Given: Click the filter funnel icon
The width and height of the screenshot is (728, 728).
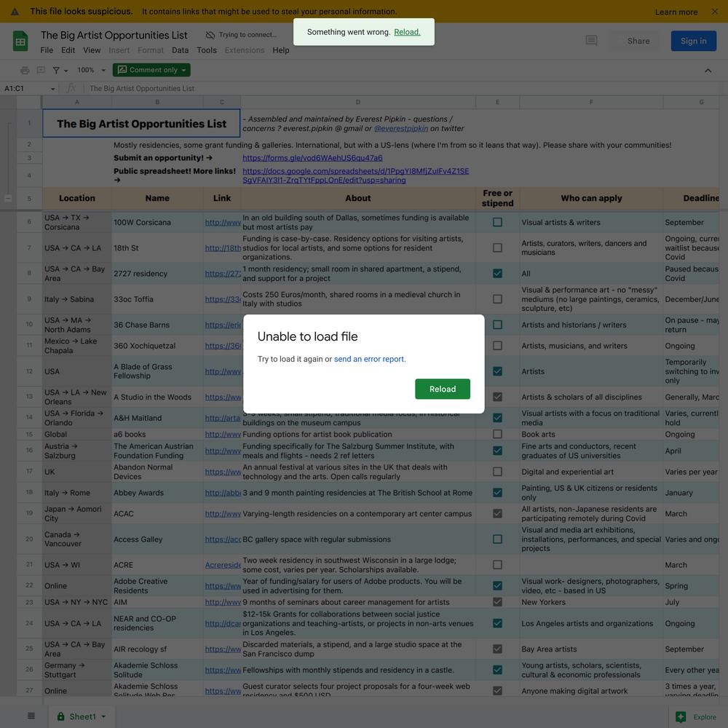Looking at the screenshot, I should pos(56,70).
